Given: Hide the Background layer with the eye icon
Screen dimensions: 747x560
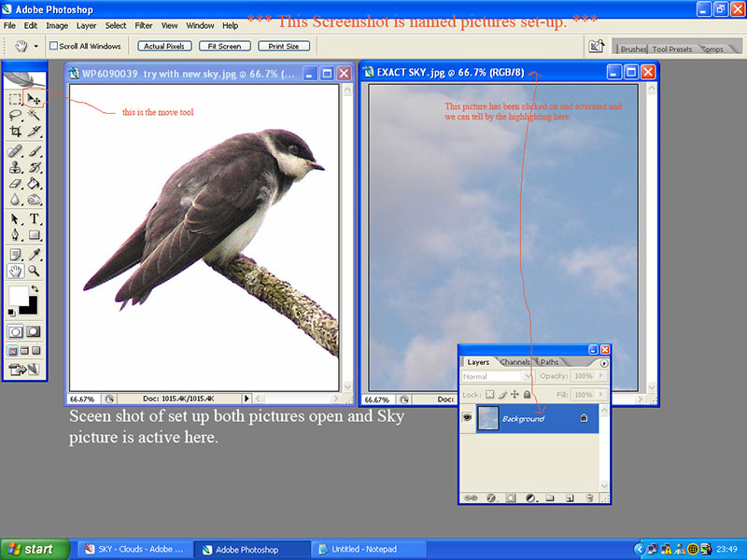Looking at the screenshot, I should (468, 418).
